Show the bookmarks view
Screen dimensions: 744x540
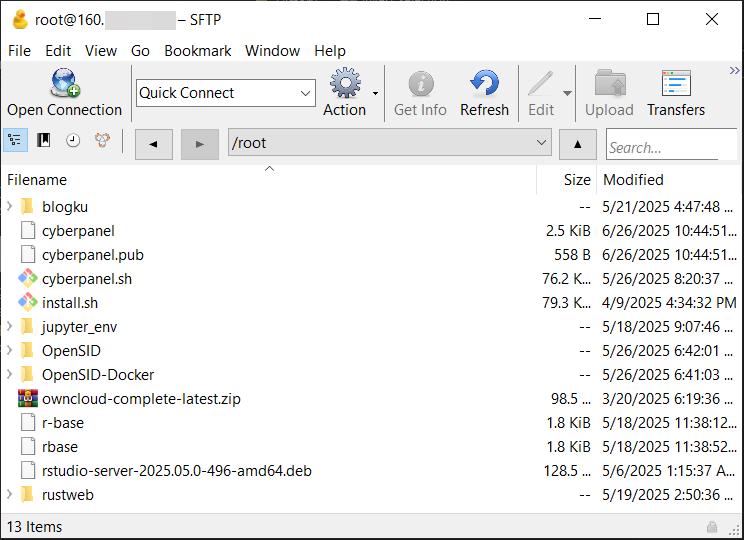[x=44, y=140]
